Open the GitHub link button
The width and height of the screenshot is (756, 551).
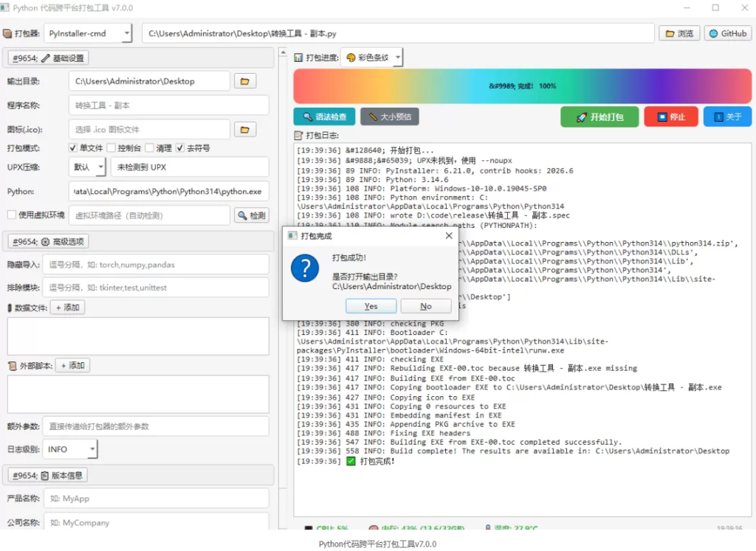727,33
